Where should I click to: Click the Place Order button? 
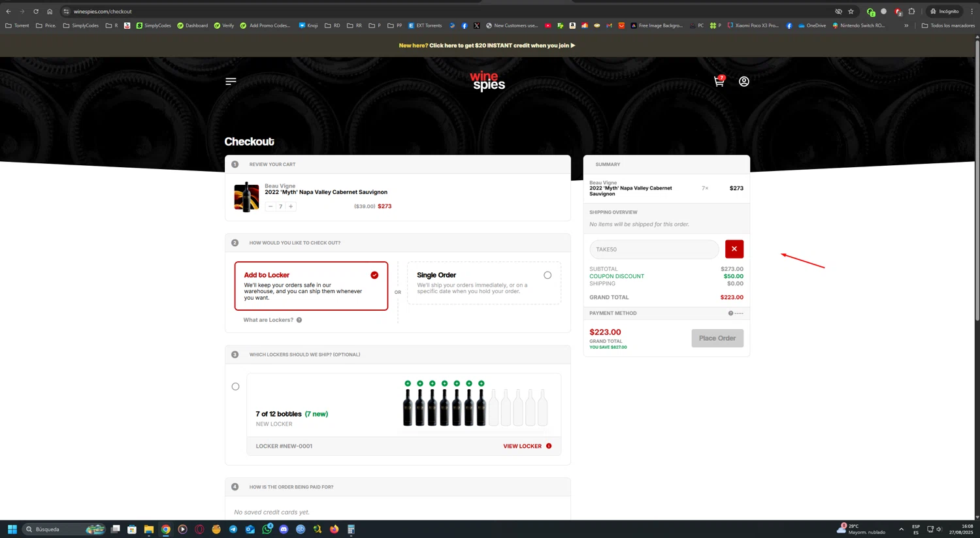click(x=717, y=338)
